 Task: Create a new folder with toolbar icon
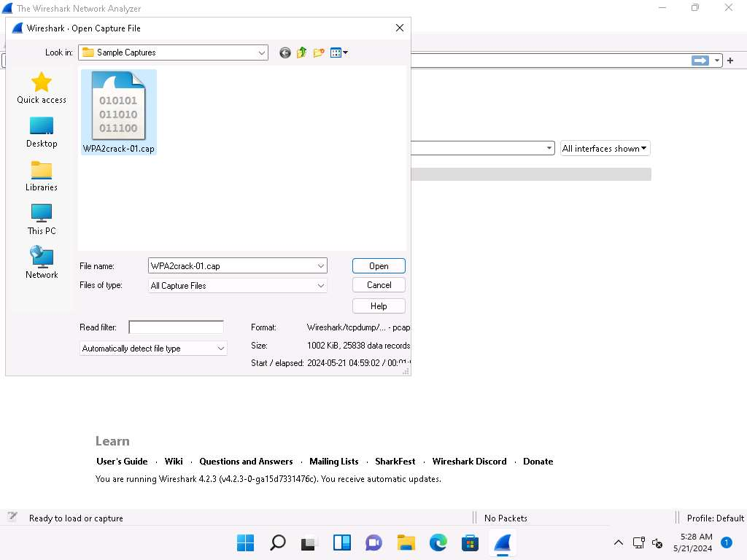click(x=319, y=52)
